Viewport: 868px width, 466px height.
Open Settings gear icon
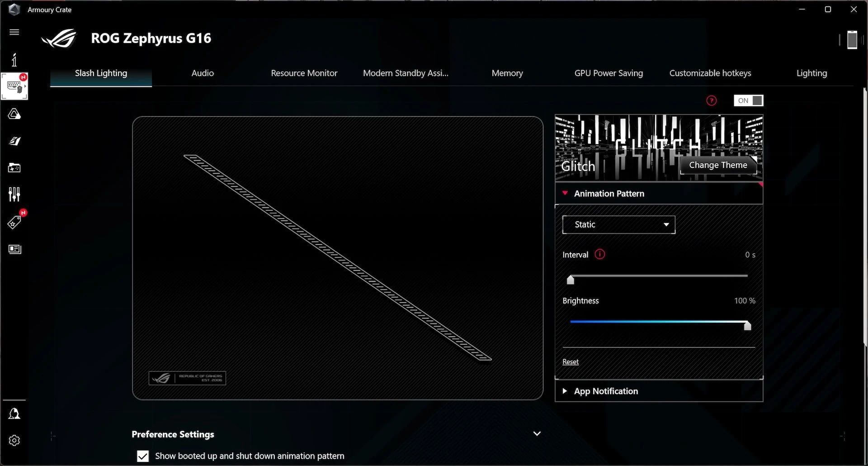point(14,441)
